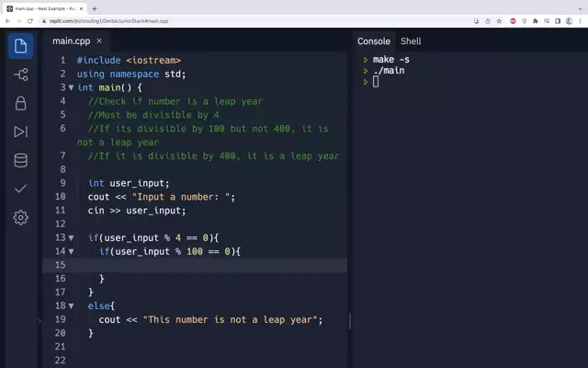This screenshot has height=368, width=588.
Task: Open the Version control sidebar icon
Action: [x=20, y=75]
